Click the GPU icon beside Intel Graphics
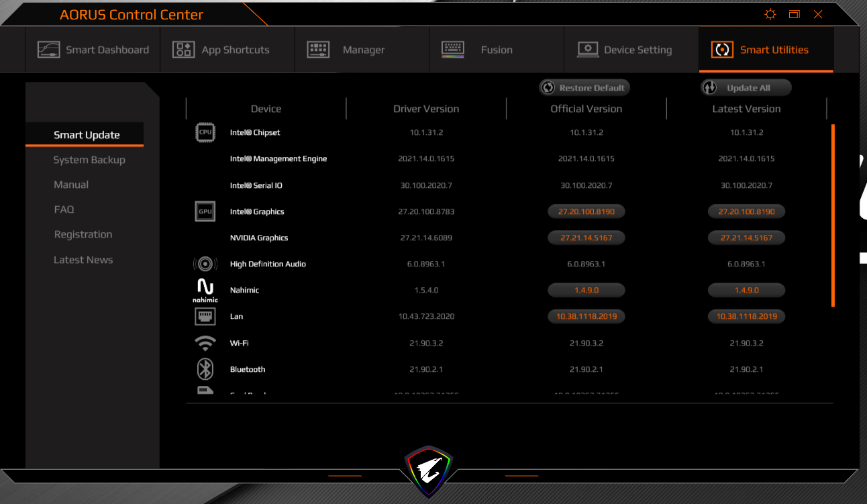 pyautogui.click(x=205, y=211)
